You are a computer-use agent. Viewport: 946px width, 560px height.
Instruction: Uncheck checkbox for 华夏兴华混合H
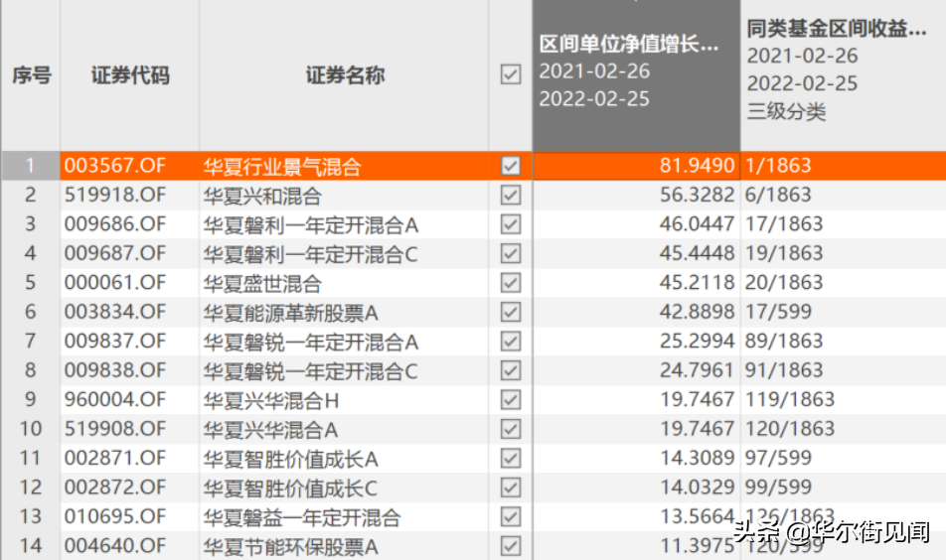click(x=511, y=400)
